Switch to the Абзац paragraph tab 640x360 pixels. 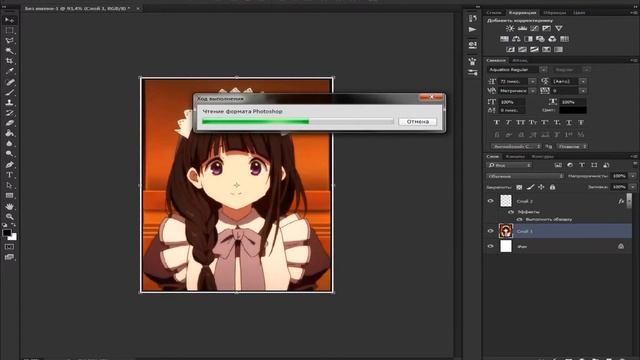[x=520, y=60]
